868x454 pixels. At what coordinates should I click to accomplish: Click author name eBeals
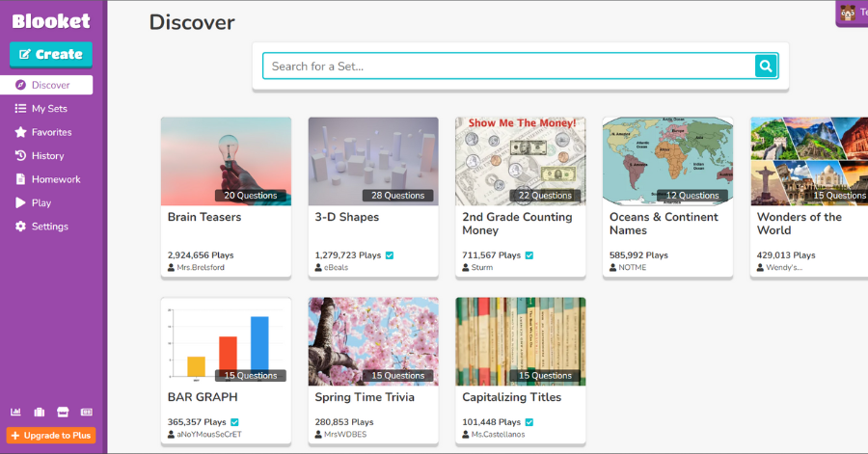tap(336, 268)
